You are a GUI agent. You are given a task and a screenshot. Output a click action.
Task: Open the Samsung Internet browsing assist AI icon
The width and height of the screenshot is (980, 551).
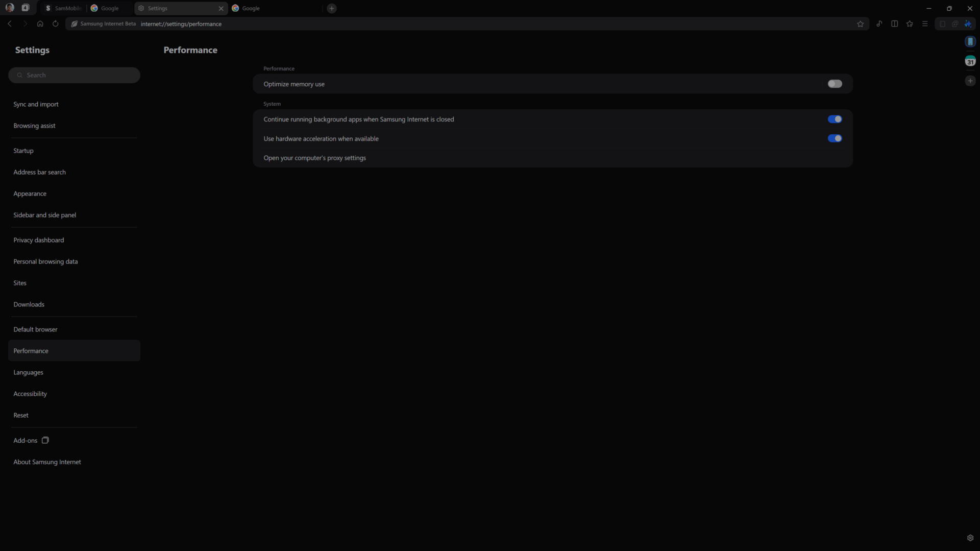pos(968,23)
